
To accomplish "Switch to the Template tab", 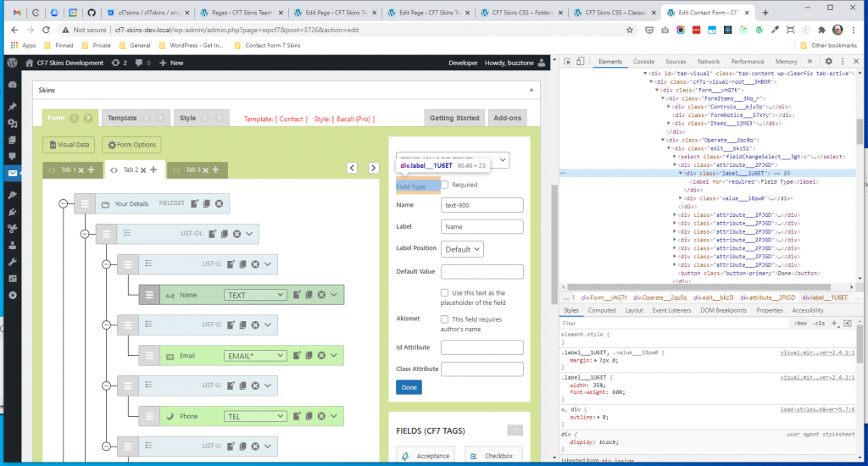I will point(122,119).
